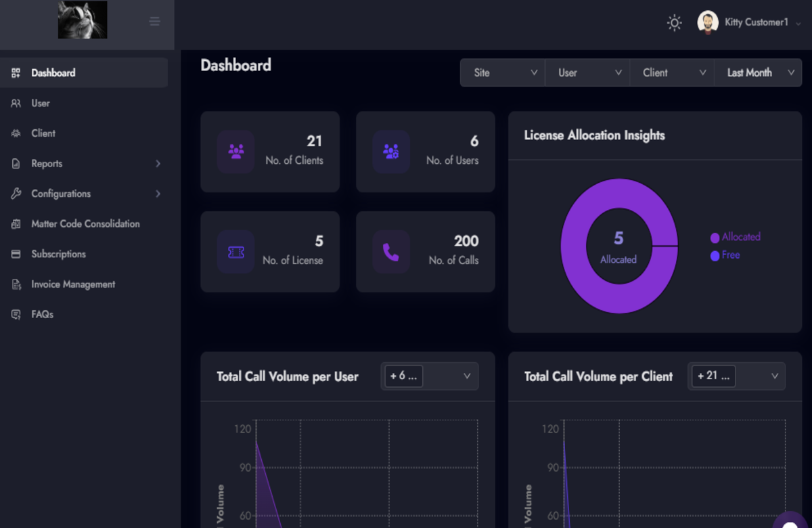Open the Kitty Customer1 profile menu
This screenshot has height=528, width=812.
click(x=749, y=22)
